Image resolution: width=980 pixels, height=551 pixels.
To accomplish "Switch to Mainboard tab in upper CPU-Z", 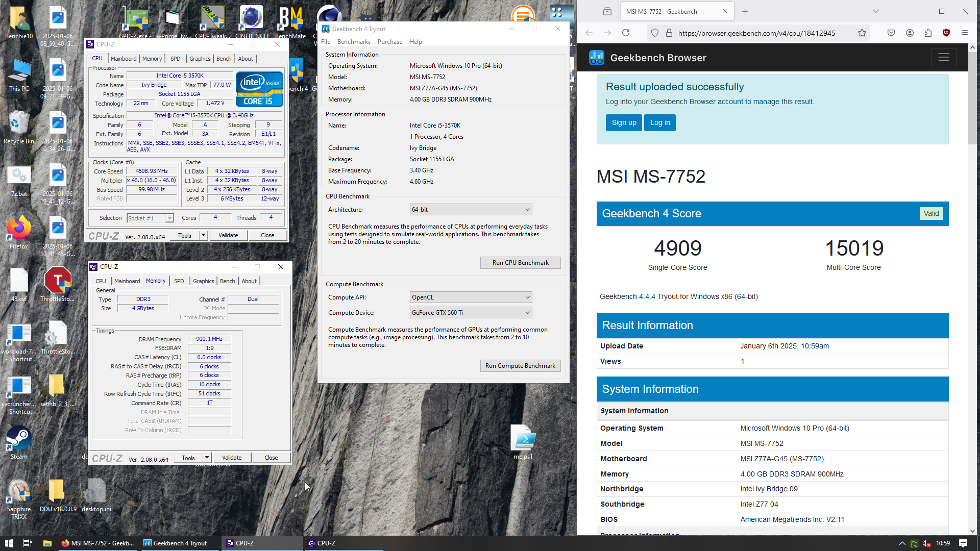I will 124,59.
